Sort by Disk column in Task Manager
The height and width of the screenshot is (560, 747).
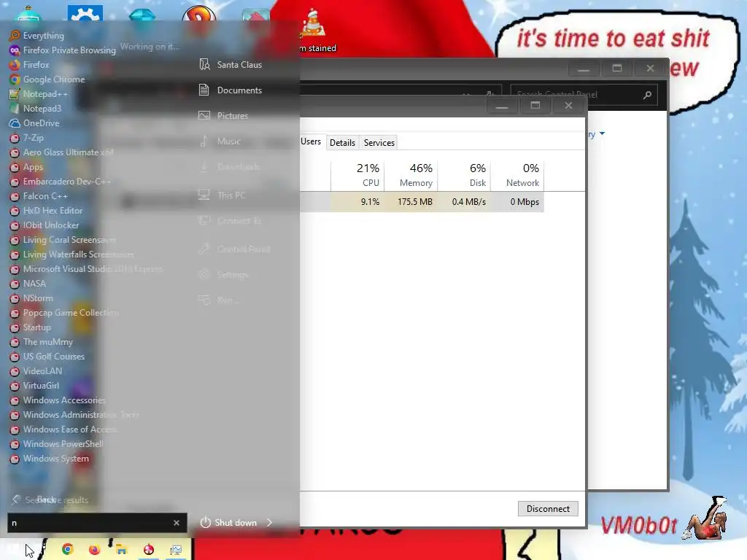coord(465,175)
